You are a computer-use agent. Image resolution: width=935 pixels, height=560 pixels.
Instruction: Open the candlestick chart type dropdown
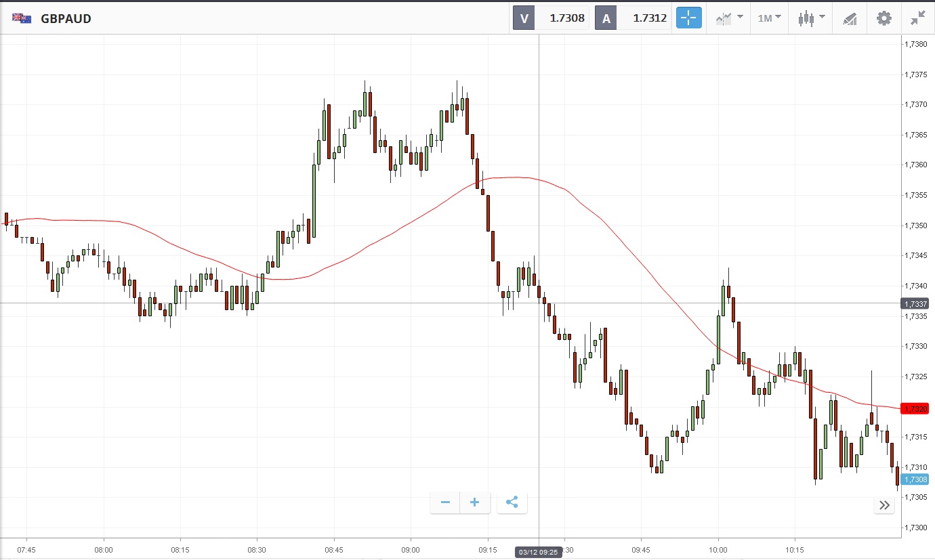coord(811,18)
